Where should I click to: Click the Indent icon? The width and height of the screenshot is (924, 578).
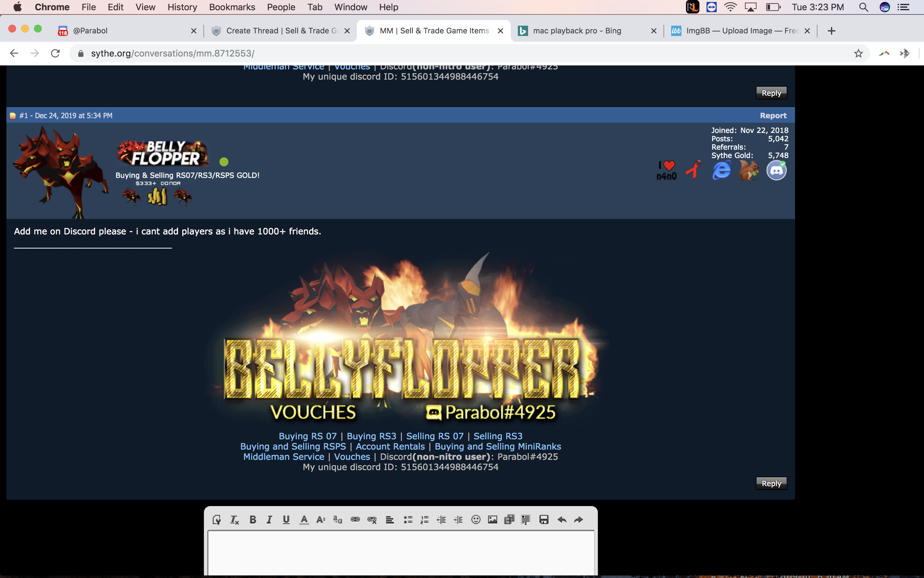[x=458, y=520]
